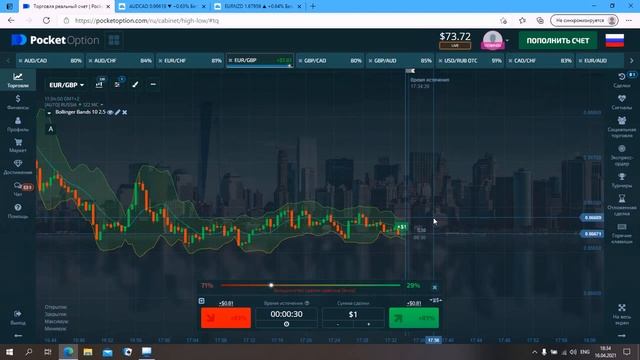Open the Market shopping cart icon
The height and width of the screenshot is (360, 640).
[18, 145]
